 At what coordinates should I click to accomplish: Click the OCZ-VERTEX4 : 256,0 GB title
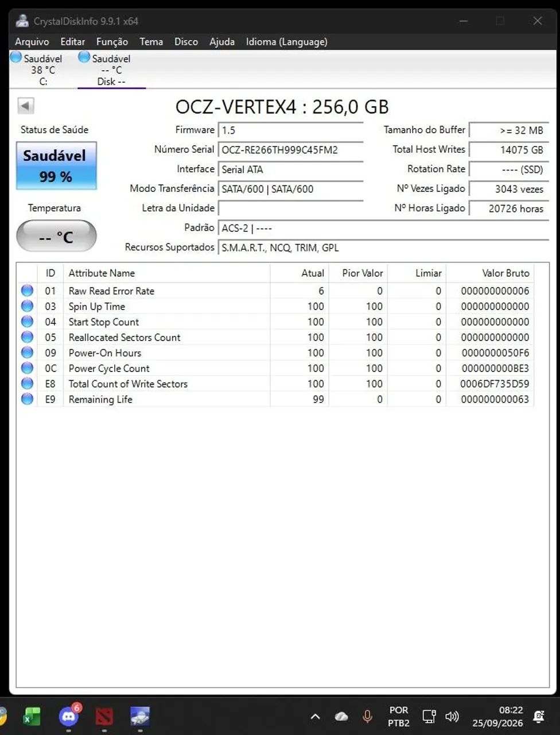[282, 107]
